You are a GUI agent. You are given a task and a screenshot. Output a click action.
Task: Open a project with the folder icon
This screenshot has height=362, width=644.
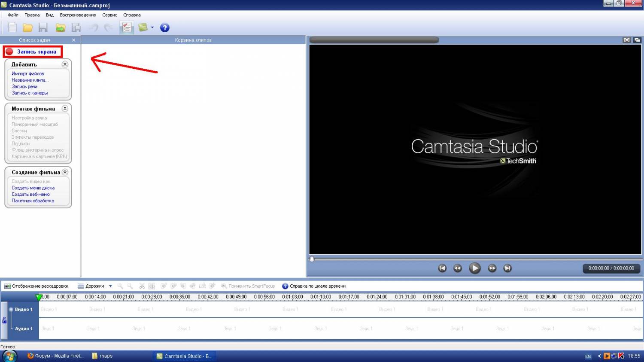[28, 28]
